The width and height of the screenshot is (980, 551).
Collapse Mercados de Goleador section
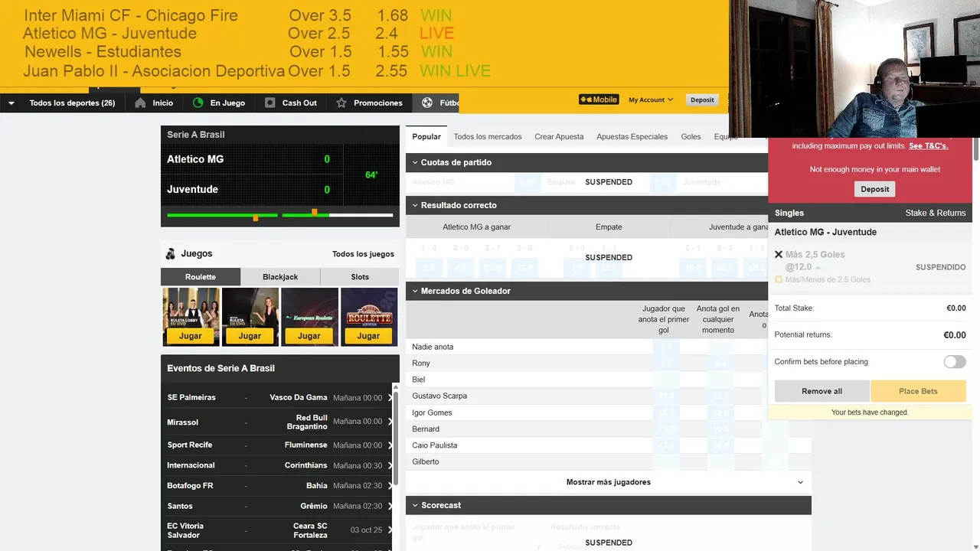[416, 291]
